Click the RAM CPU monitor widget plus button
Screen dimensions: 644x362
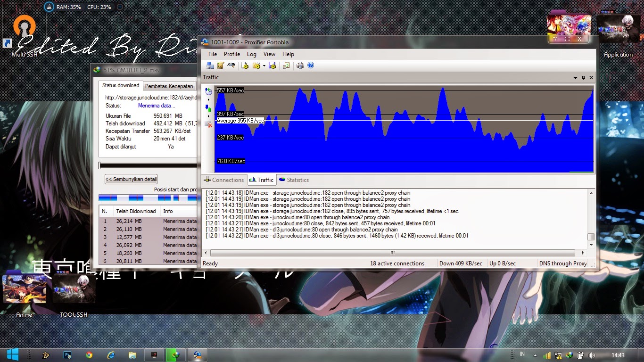[x=120, y=7]
